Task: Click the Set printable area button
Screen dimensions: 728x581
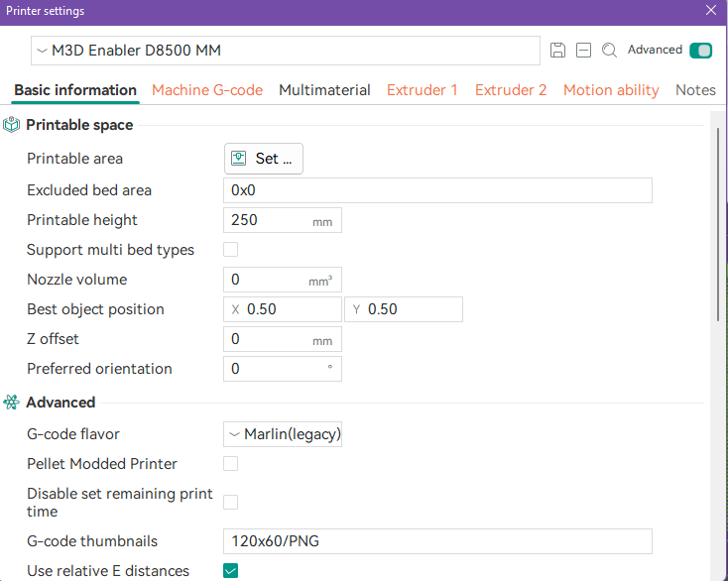Action: pyautogui.click(x=264, y=159)
